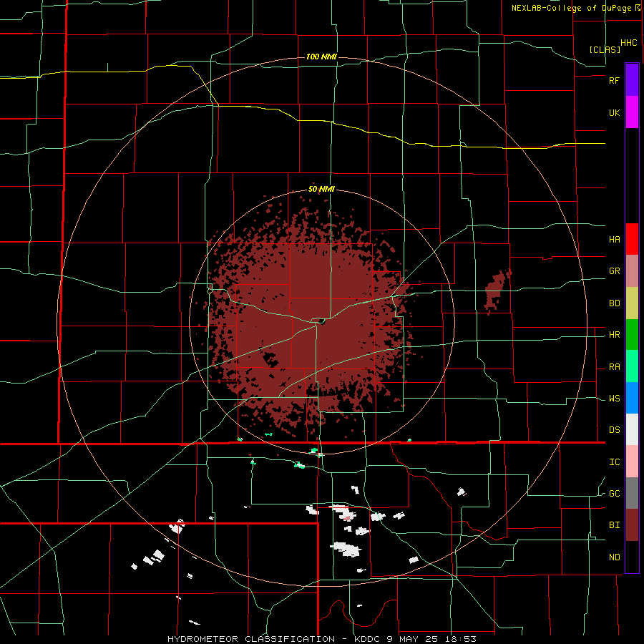Click the 'RA' legend label
Viewport: 644px width, 644px height.
click(614, 367)
